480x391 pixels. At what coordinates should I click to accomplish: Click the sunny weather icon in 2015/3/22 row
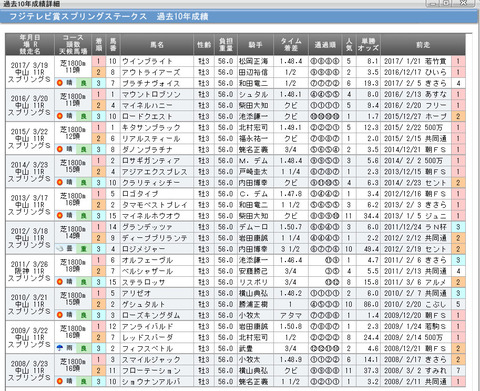[x=60, y=149]
